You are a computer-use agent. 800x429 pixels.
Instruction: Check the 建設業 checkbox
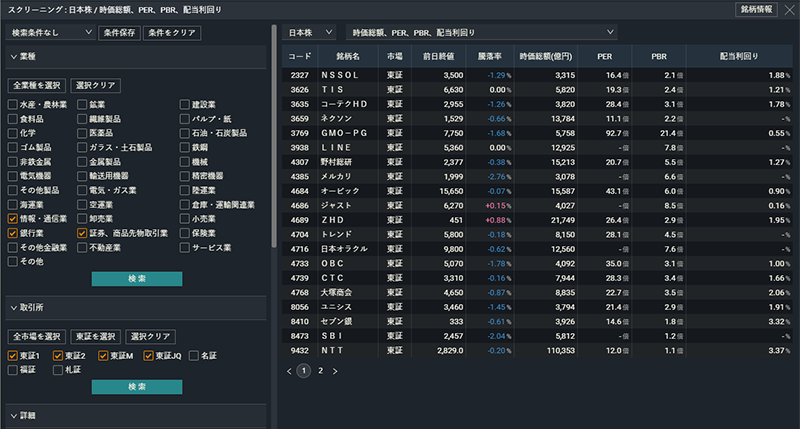tap(185, 105)
